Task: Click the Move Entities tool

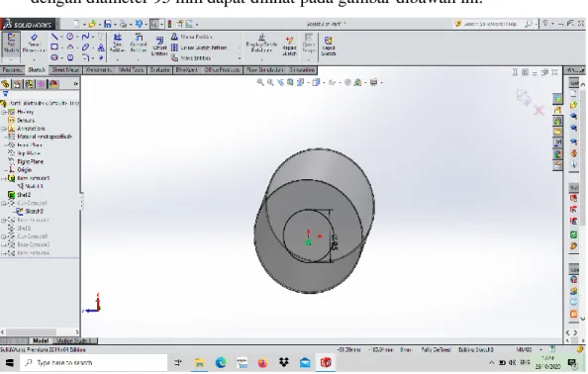Action: click(x=191, y=58)
